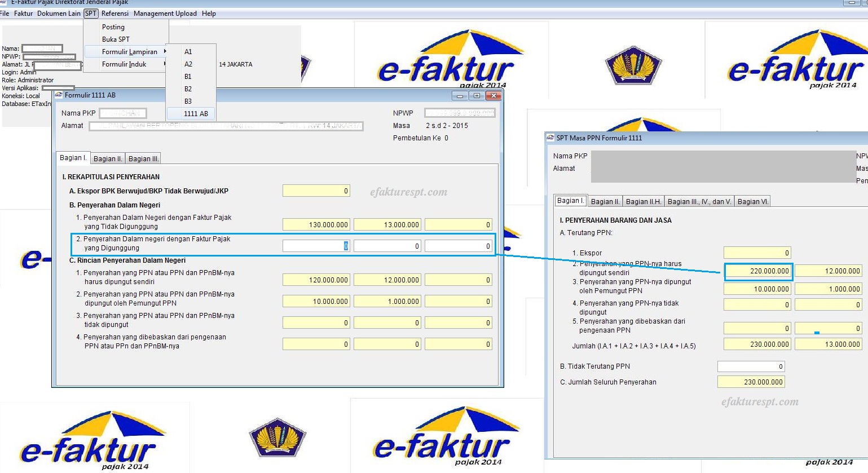Open Bagian II. tab in SPT Masa PPN window
The image size is (868, 473).
click(605, 202)
